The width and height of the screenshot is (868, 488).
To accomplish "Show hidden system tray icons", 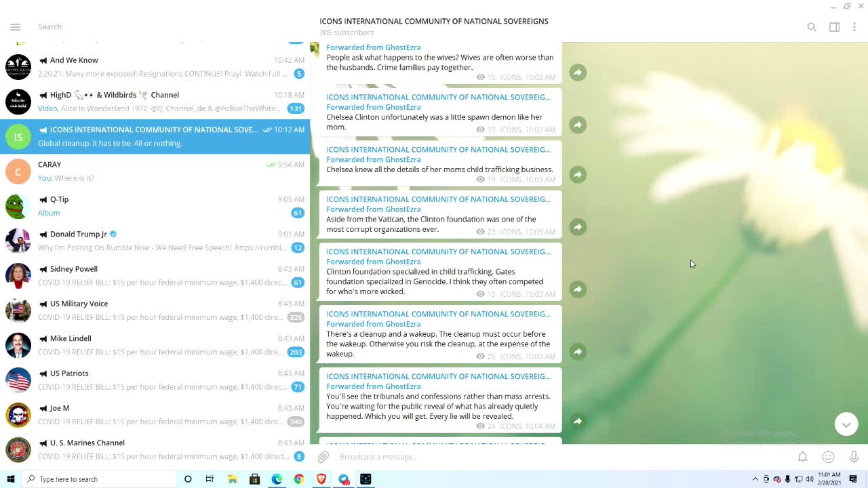I will tap(755, 479).
